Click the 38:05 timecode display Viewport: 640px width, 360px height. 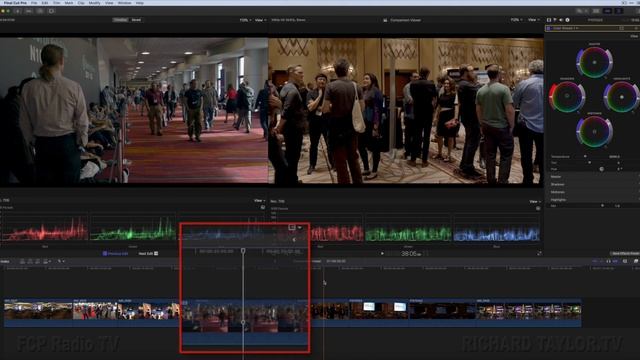(x=411, y=254)
